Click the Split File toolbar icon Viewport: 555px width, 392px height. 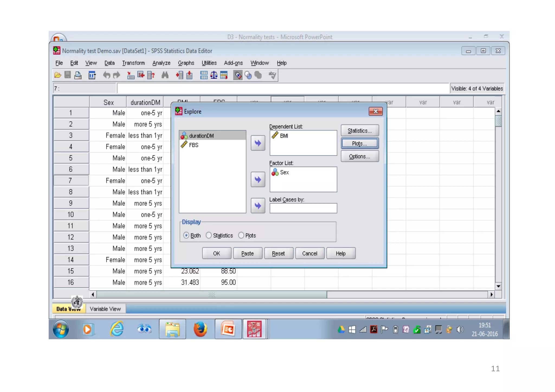[204, 75]
